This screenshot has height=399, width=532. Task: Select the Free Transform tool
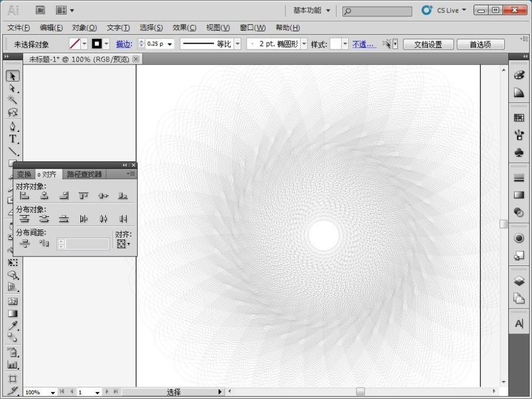(x=12, y=262)
